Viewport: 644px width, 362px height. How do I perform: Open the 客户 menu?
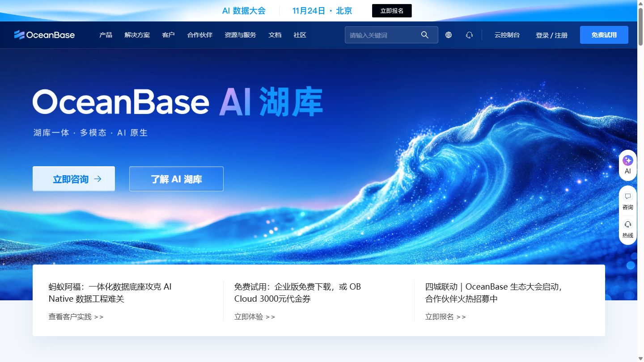coord(169,35)
